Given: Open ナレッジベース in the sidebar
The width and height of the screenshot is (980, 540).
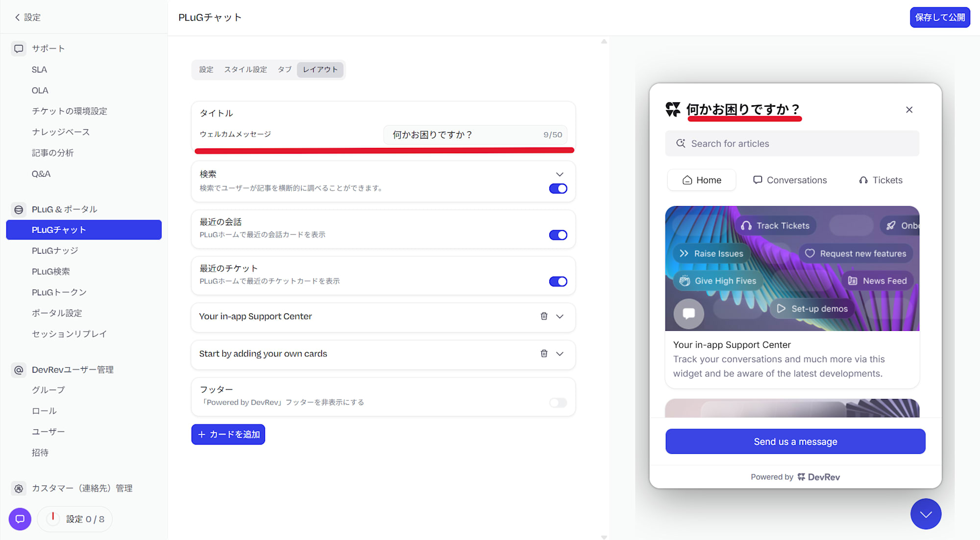Looking at the screenshot, I should coord(61,132).
